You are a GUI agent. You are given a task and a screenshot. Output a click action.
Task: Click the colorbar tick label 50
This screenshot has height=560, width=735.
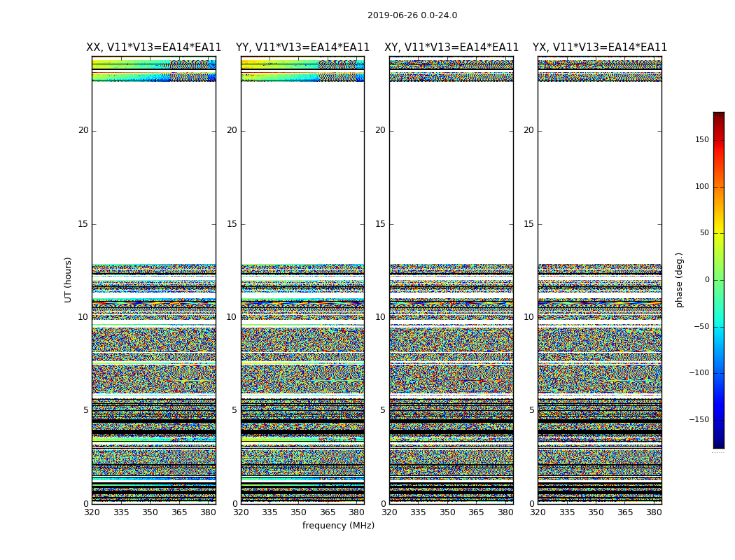tap(704, 233)
